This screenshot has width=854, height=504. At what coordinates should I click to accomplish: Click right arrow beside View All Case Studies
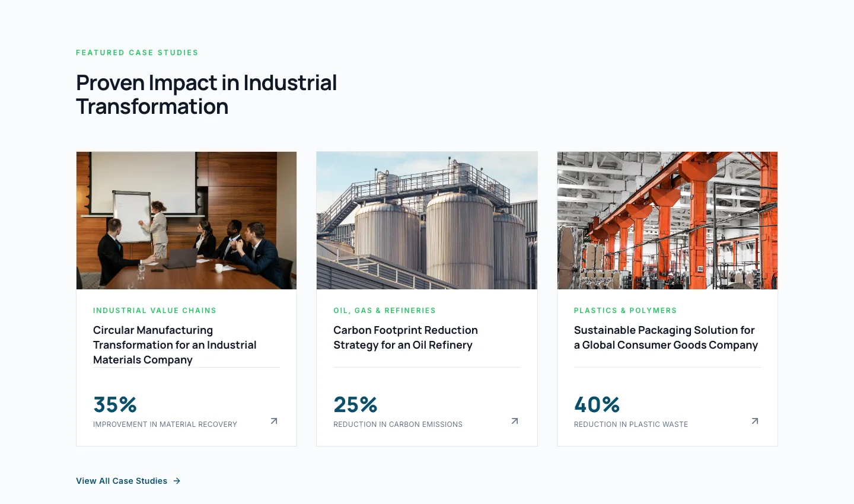177,481
